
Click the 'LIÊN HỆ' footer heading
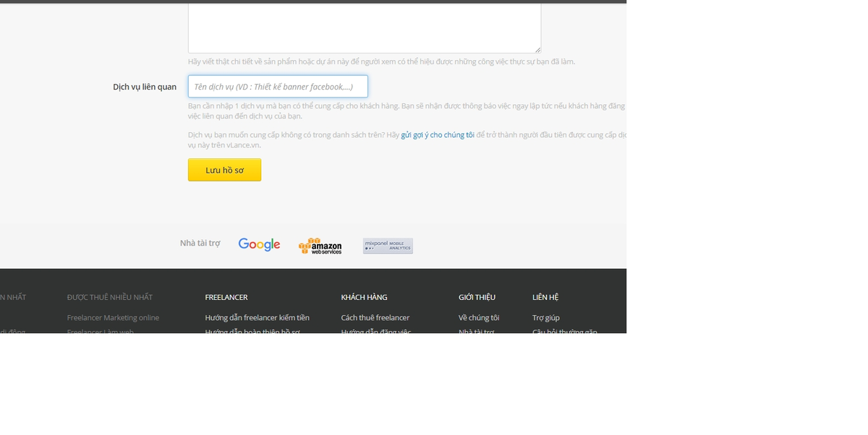(x=545, y=297)
